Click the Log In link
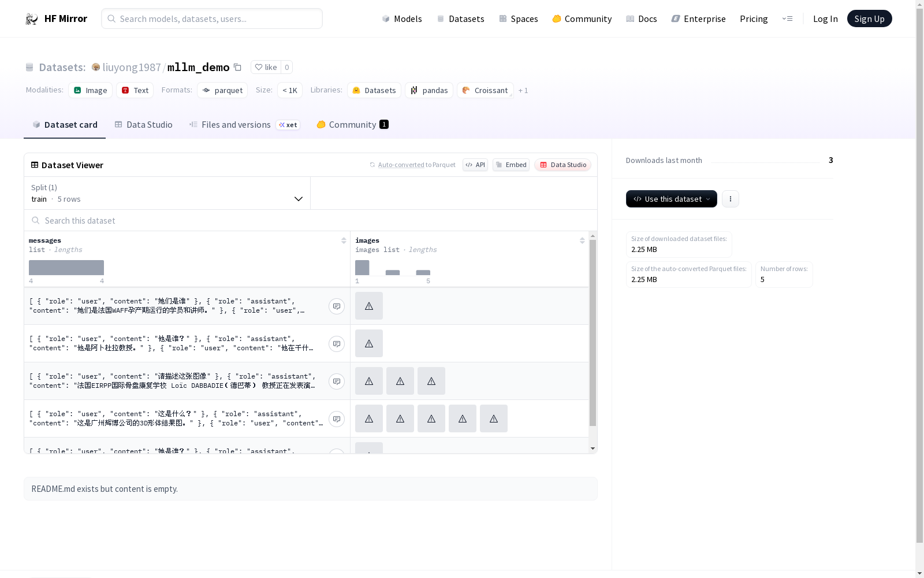 (825, 18)
